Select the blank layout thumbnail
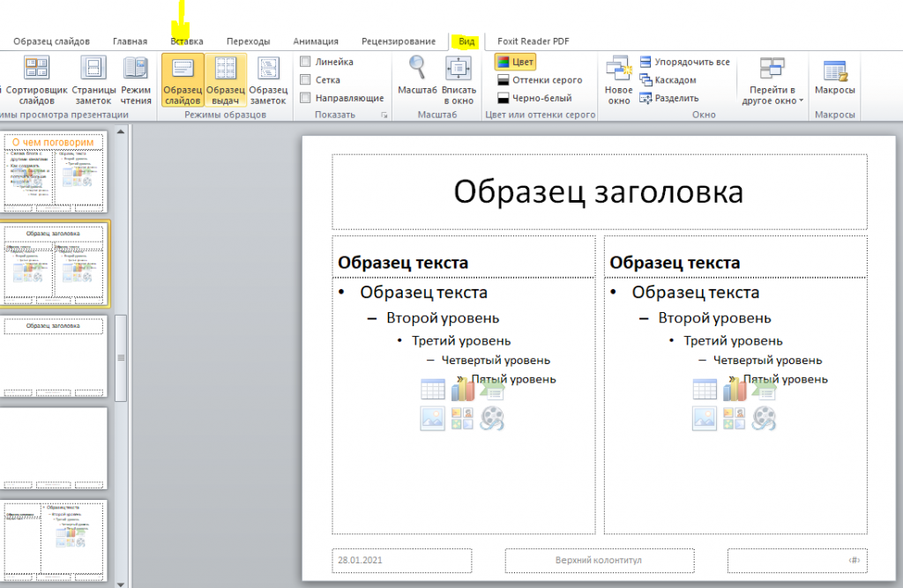 (x=54, y=448)
